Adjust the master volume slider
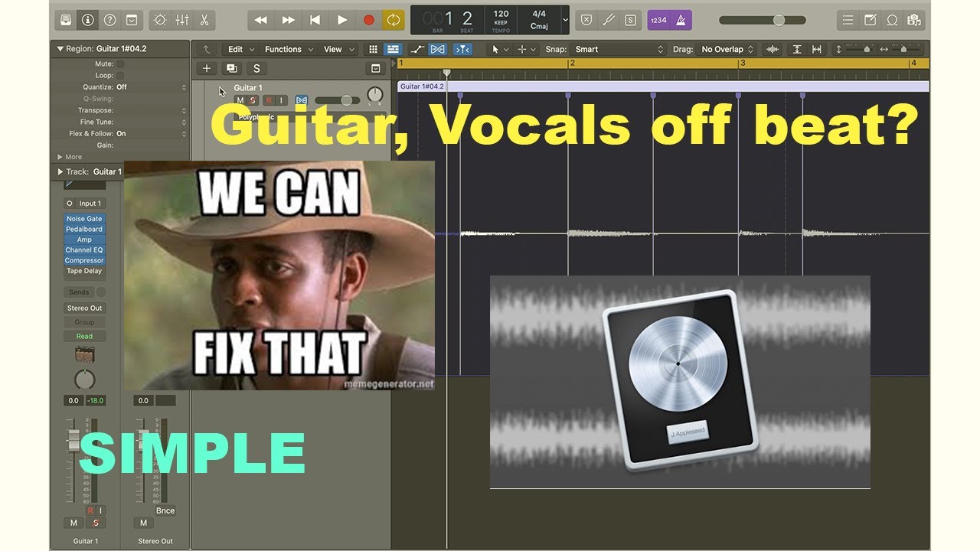This screenshot has height=551, width=980. pos(763,20)
